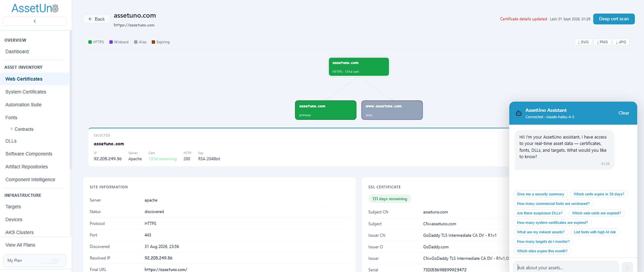644x272 pixels.
Task: Click the Ask about your assets input
Action: point(566,267)
